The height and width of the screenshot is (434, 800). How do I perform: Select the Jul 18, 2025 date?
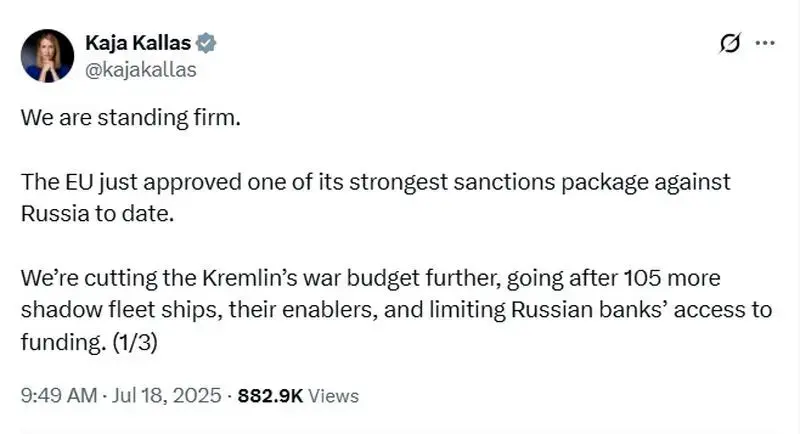point(166,396)
